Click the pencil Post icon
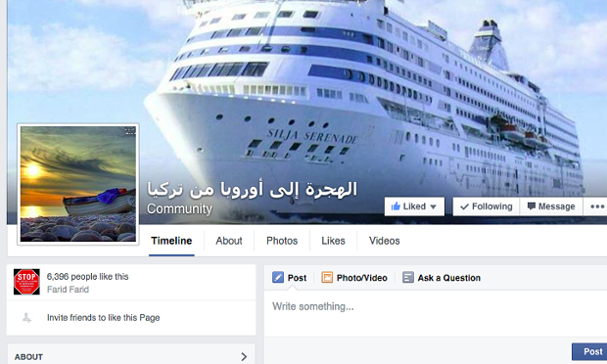Screen dimensions: 607x364 (278, 277)
